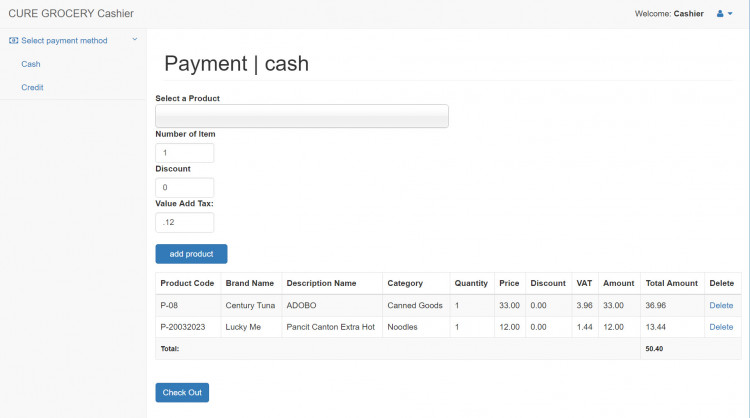This screenshot has height=418, width=750.
Task: Click the Century Tuna brand cell
Action: pyautogui.click(x=250, y=306)
